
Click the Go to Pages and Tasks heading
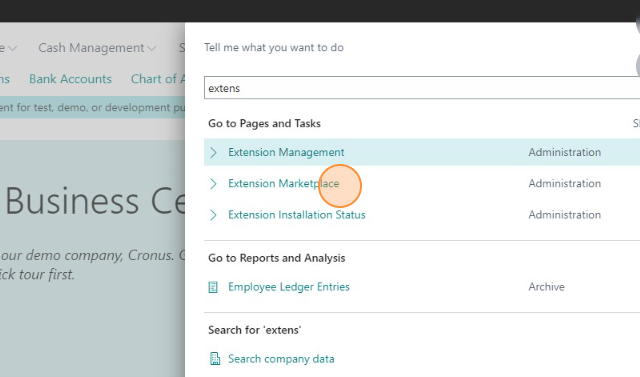(x=264, y=123)
